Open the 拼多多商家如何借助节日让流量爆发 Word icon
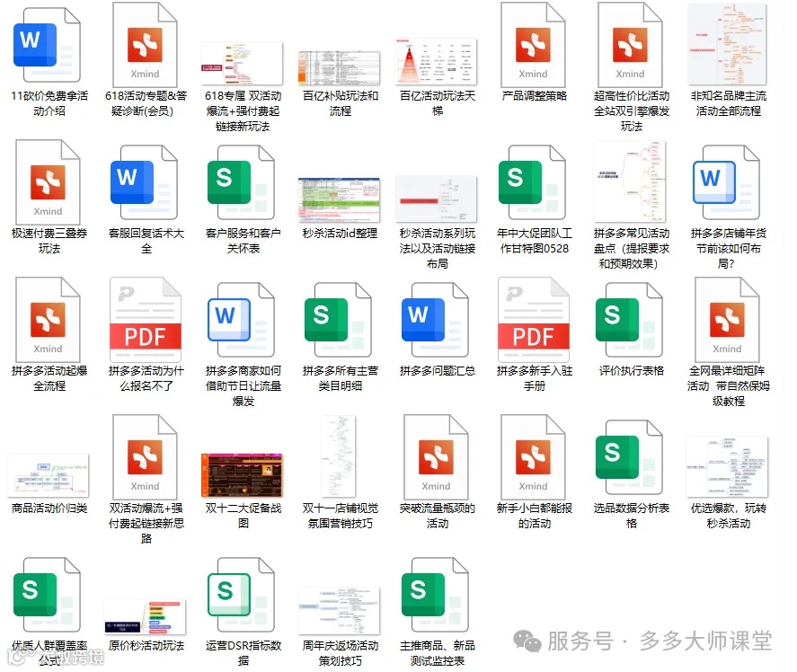797x672 pixels. [242, 320]
